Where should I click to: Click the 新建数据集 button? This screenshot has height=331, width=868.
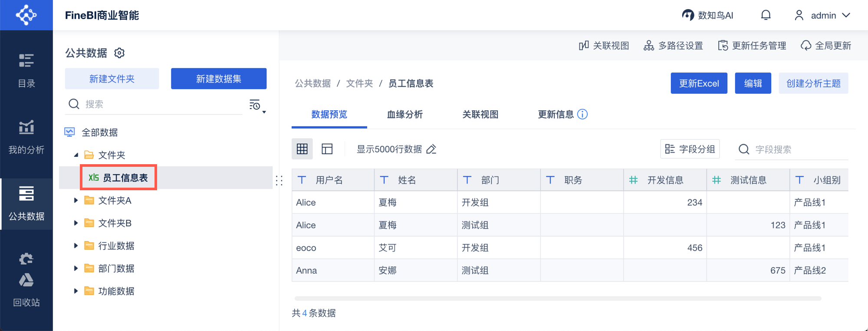tap(219, 79)
